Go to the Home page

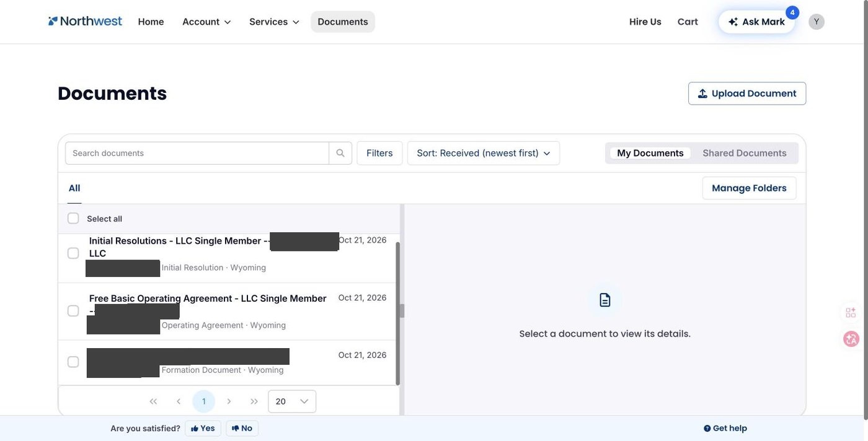coord(151,22)
